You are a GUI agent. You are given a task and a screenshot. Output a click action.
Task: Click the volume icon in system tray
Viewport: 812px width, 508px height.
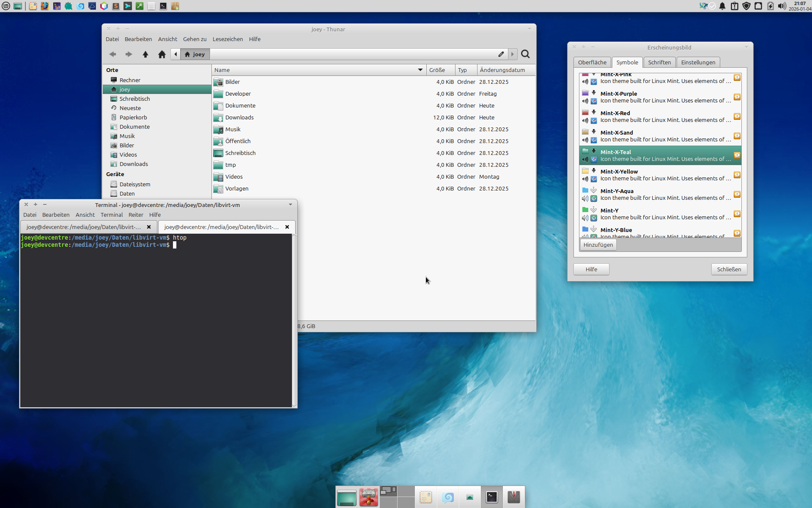point(782,6)
